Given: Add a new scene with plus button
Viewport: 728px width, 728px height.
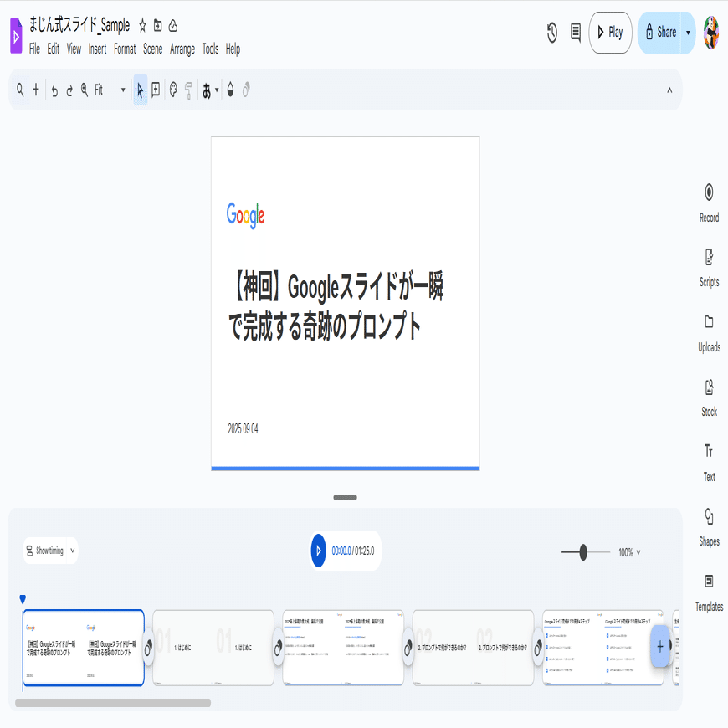Looking at the screenshot, I should click(x=660, y=646).
